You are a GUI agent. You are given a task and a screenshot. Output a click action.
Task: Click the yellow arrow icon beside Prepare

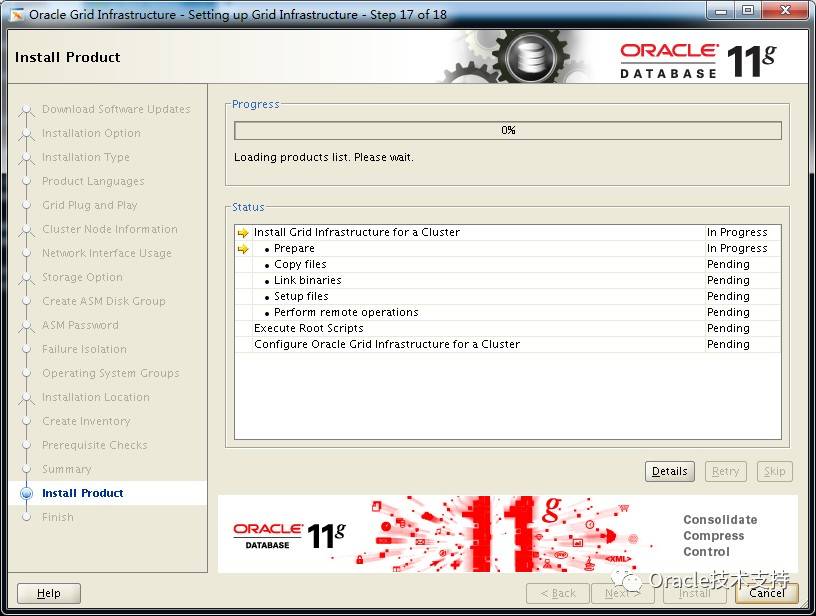coord(243,249)
